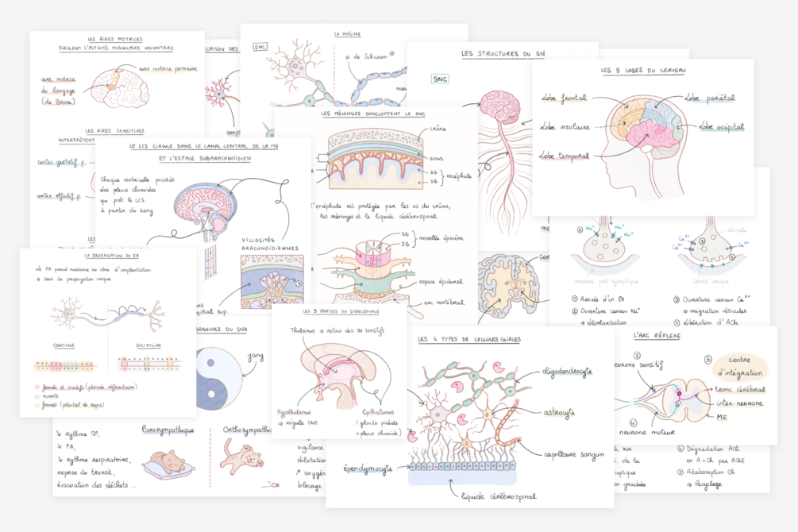Image resolution: width=798 pixels, height=532 pixels.
Task: Click the 'CONTINUE' propagation label
Action: [x=64, y=345]
